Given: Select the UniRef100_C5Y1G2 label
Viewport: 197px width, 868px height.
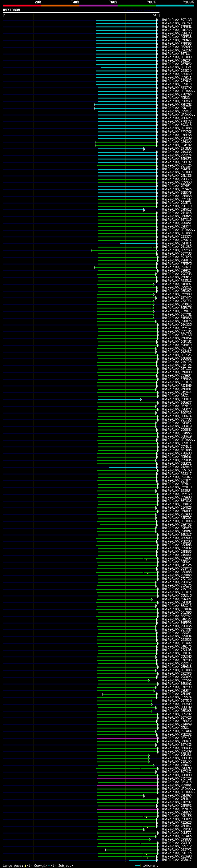Looking at the screenshot, I should coord(177,738).
